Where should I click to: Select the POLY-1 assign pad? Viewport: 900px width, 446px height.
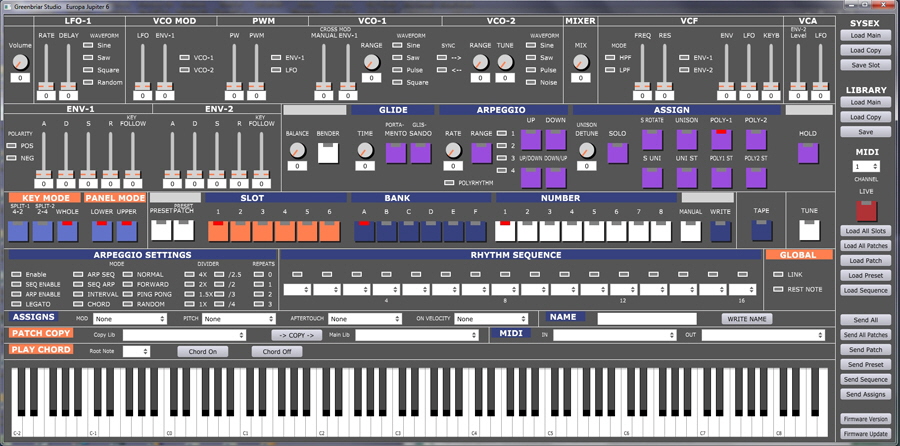[721, 139]
